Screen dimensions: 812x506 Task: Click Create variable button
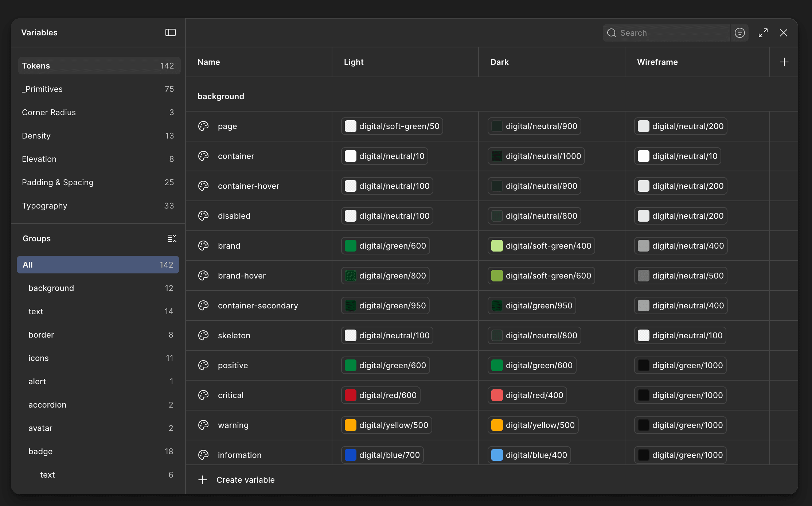coord(237,480)
